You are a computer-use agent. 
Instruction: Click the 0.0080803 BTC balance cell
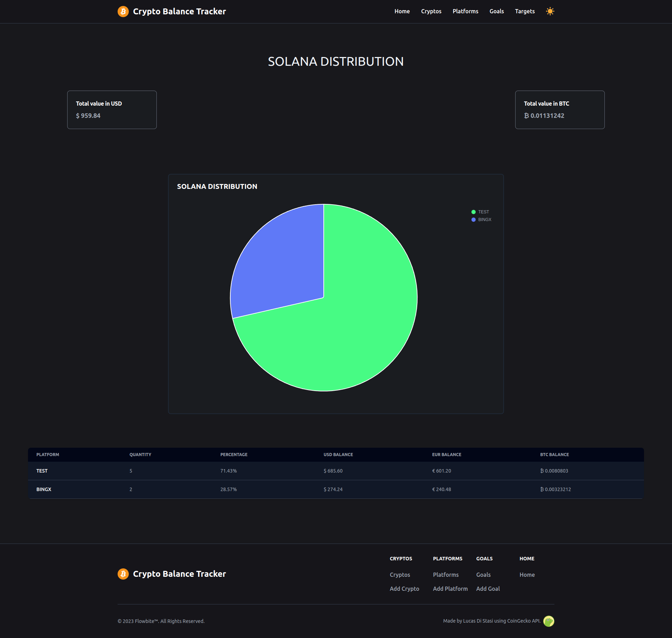click(554, 471)
